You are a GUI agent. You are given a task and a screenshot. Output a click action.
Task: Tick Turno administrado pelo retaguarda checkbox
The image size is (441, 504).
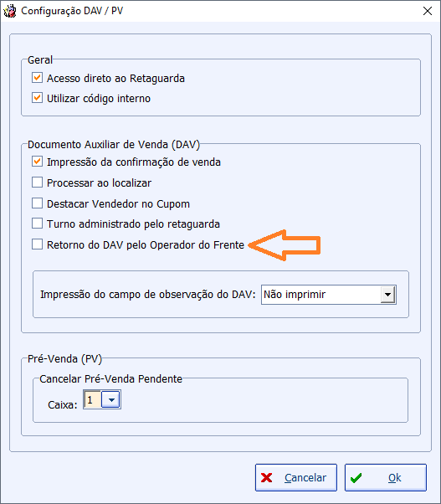point(38,223)
